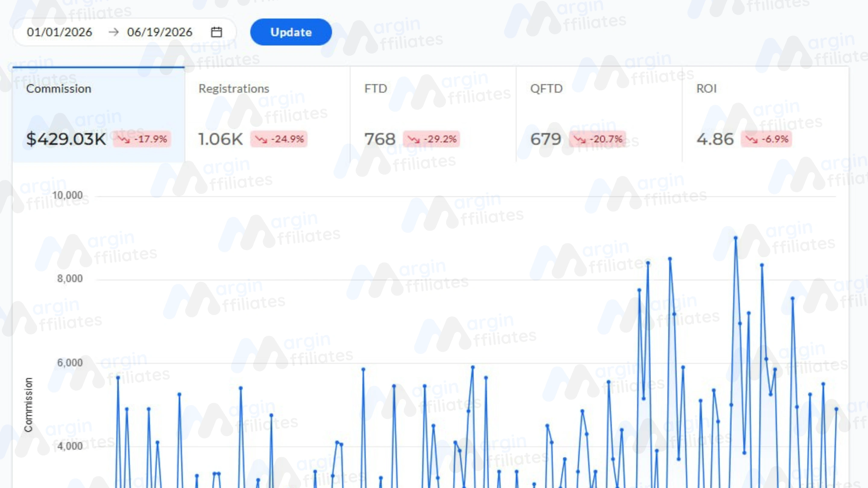Click the -17.9% commission change badge
The width and height of the screenshot is (868, 488).
coord(142,139)
